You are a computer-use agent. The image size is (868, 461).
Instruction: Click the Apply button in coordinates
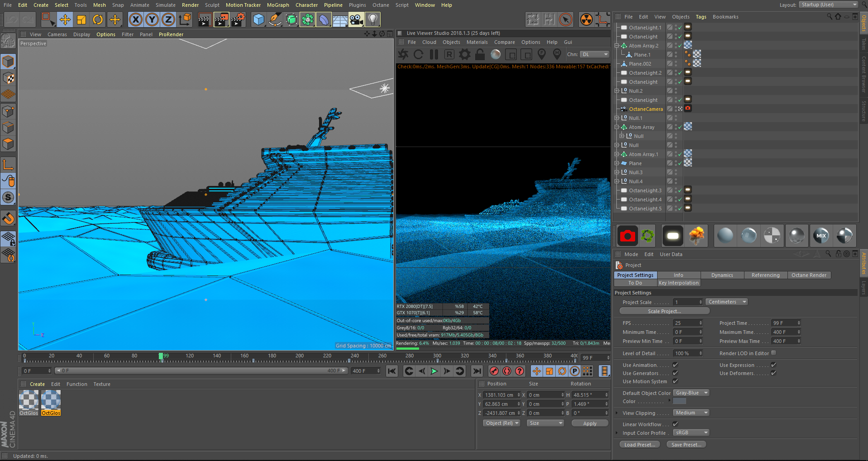[589, 423]
